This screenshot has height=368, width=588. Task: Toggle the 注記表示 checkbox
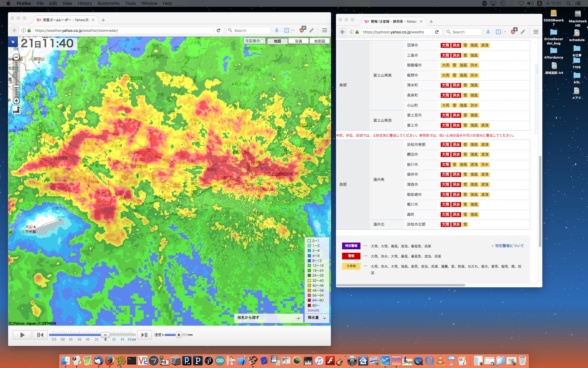262,41
